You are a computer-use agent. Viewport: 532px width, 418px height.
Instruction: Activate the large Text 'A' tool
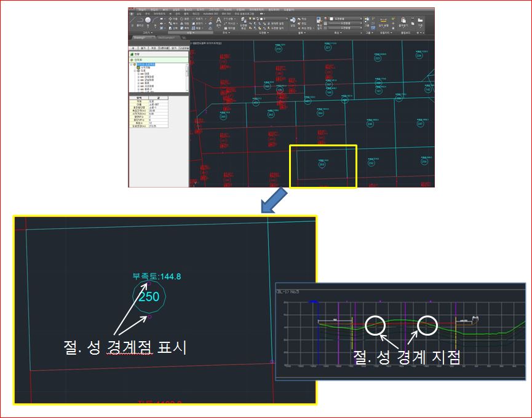(218, 21)
